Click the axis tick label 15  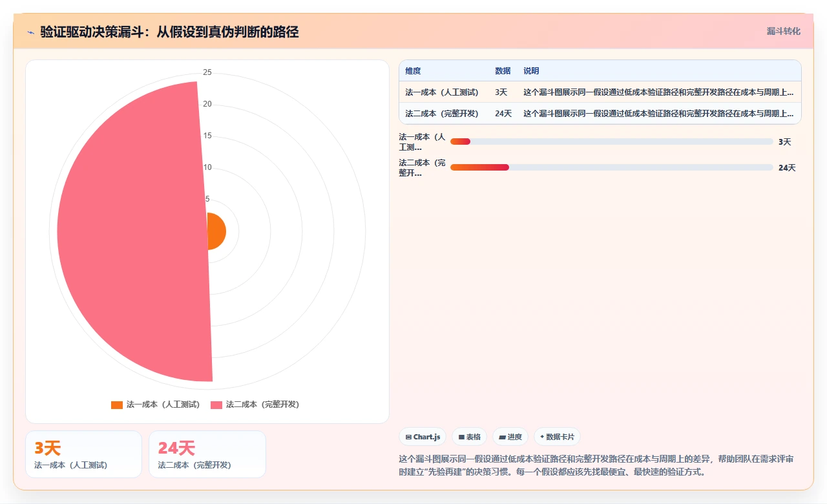207,136
